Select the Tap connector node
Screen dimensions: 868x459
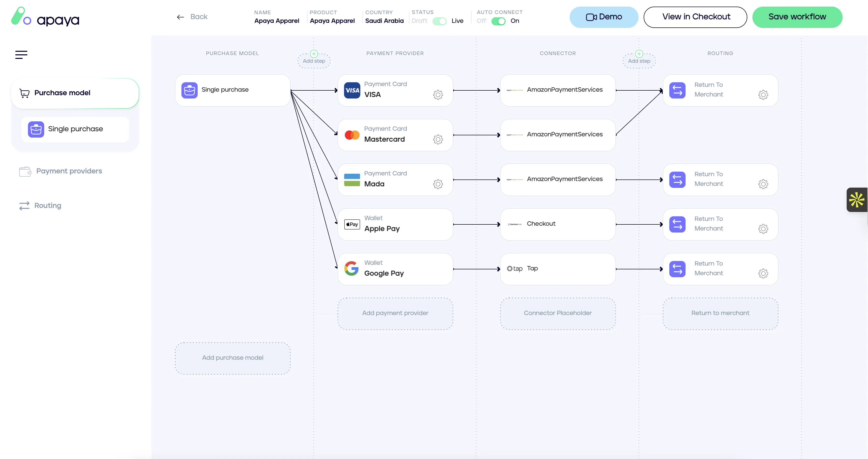[558, 269]
